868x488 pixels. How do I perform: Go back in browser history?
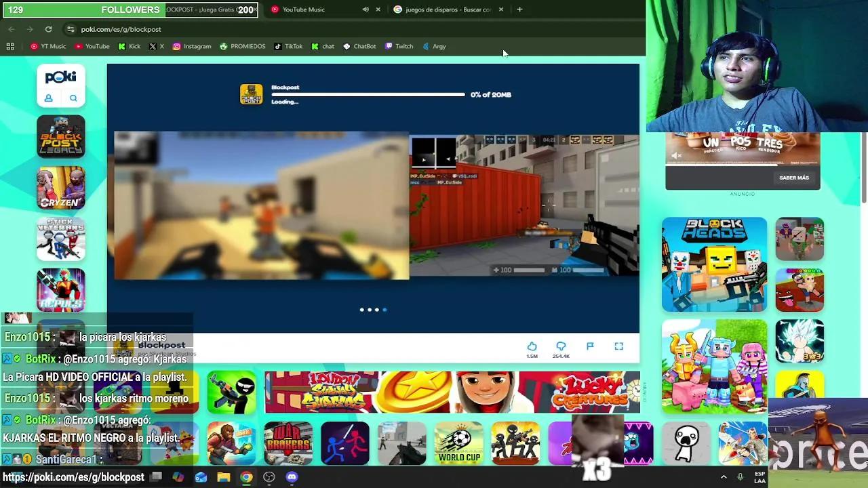pyautogui.click(x=12, y=29)
